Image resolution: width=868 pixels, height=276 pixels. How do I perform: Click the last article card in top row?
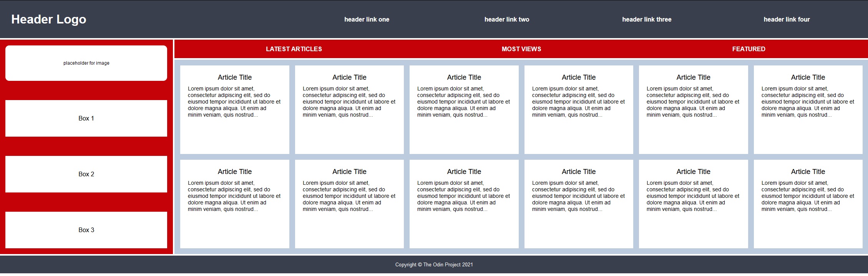coord(808,110)
